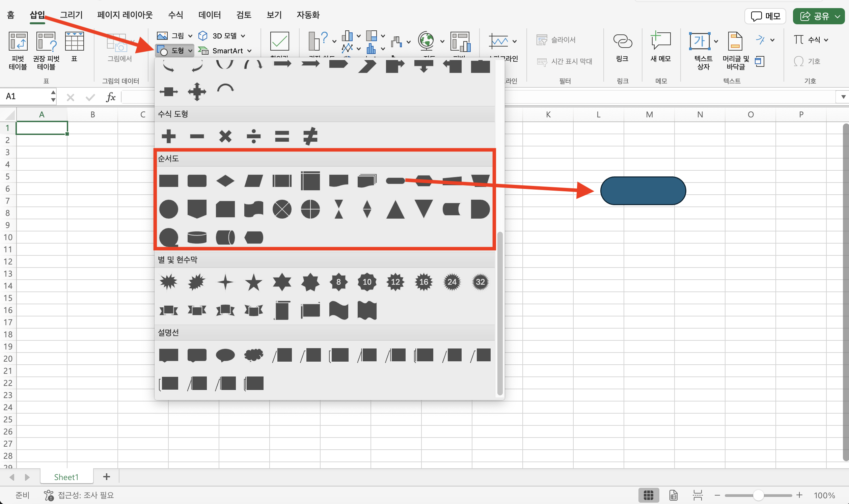Select the 24-point star shape
The height and width of the screenshot is (504, 849).
pos(452,282)
